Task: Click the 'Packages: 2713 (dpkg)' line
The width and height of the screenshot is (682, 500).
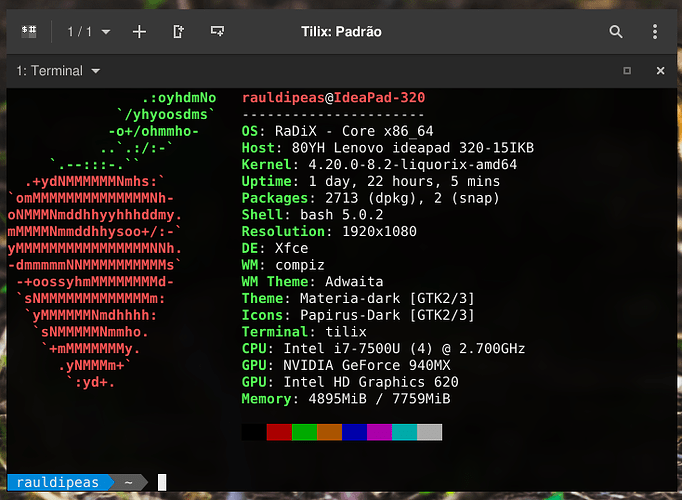Action: (371, 198)
